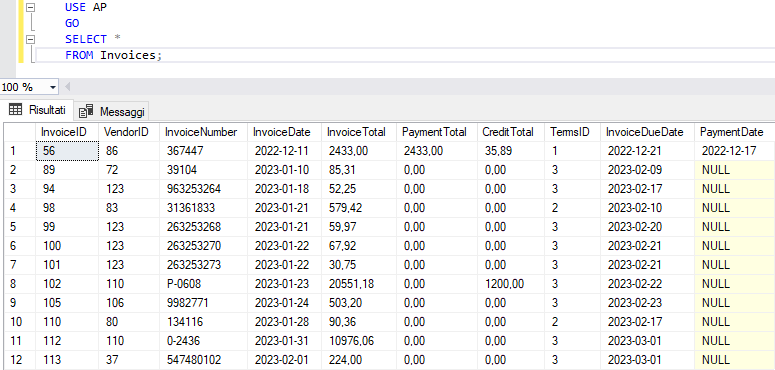Click the InvoiceTotal cell 579,42
The image size is (775, 370).
coord(359,208)
